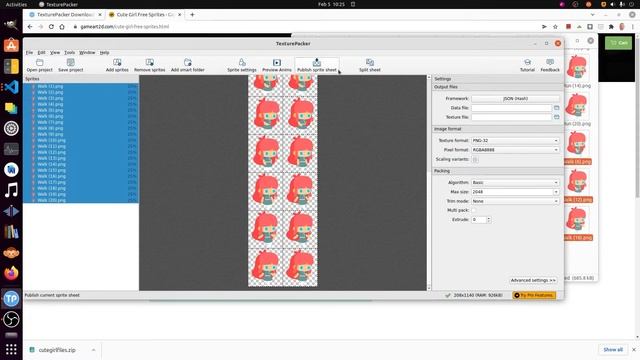Open Ubuntu Software from the dock
This screenshot has width=640, height=360.
coord(11,45)
